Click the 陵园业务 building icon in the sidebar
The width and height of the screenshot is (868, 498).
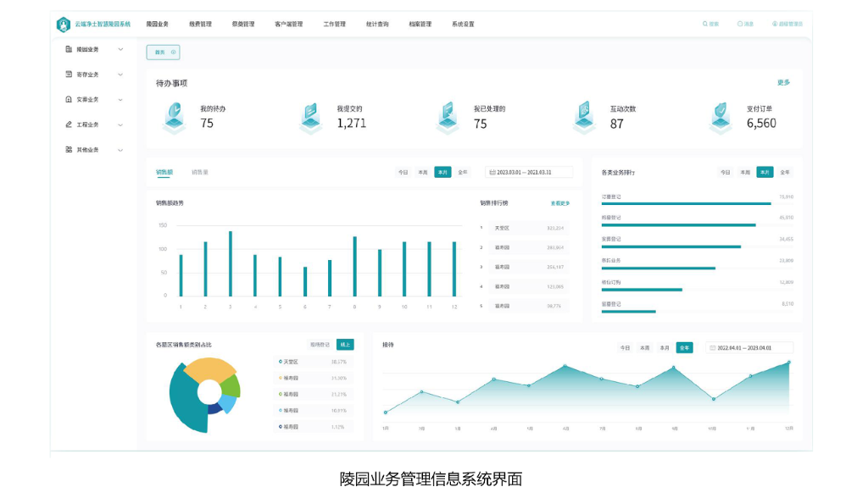(x=69, y=49)
